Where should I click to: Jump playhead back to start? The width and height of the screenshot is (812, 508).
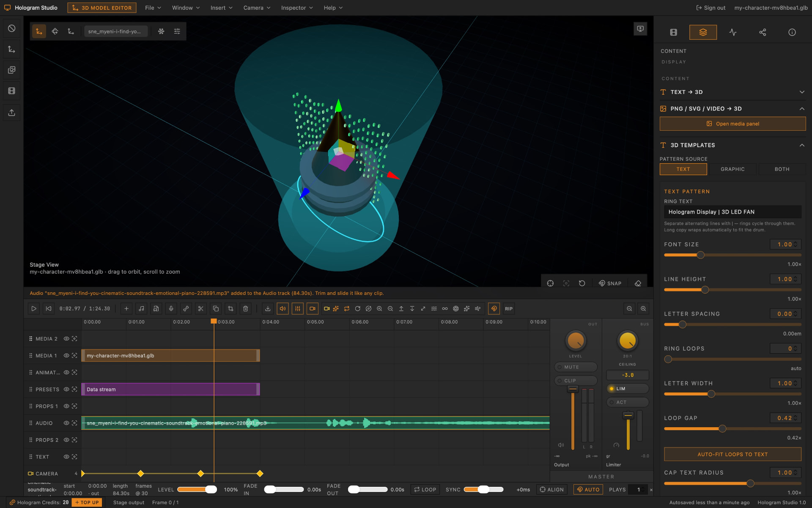click(49, 309)
